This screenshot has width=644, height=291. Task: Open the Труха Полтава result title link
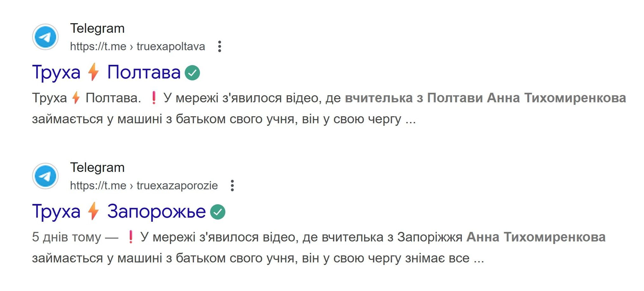[144, 72]
